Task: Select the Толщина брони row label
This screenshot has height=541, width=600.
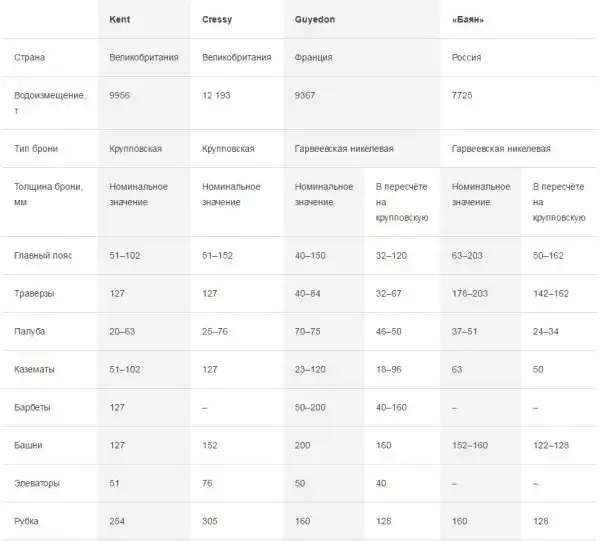Action: [x=48, y=193]
